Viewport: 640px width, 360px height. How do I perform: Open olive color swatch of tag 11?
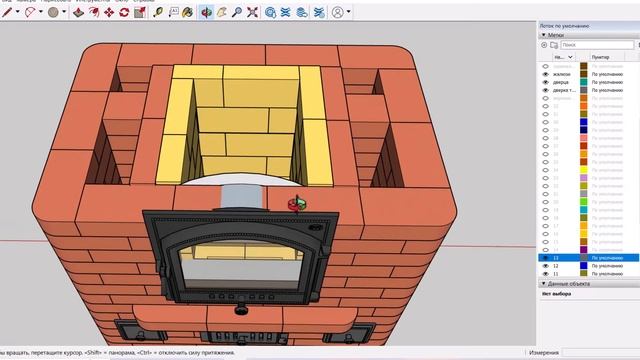point(584,274)
